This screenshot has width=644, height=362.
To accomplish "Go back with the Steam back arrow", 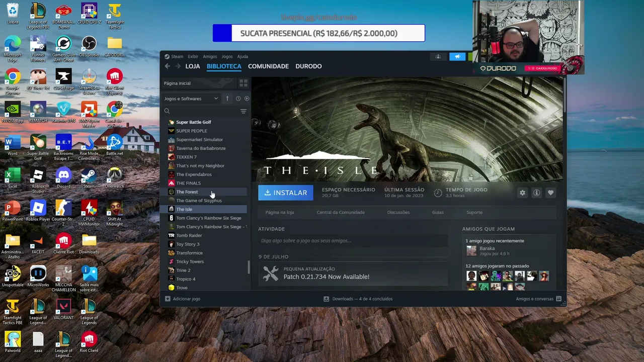I will pos(168,66).
